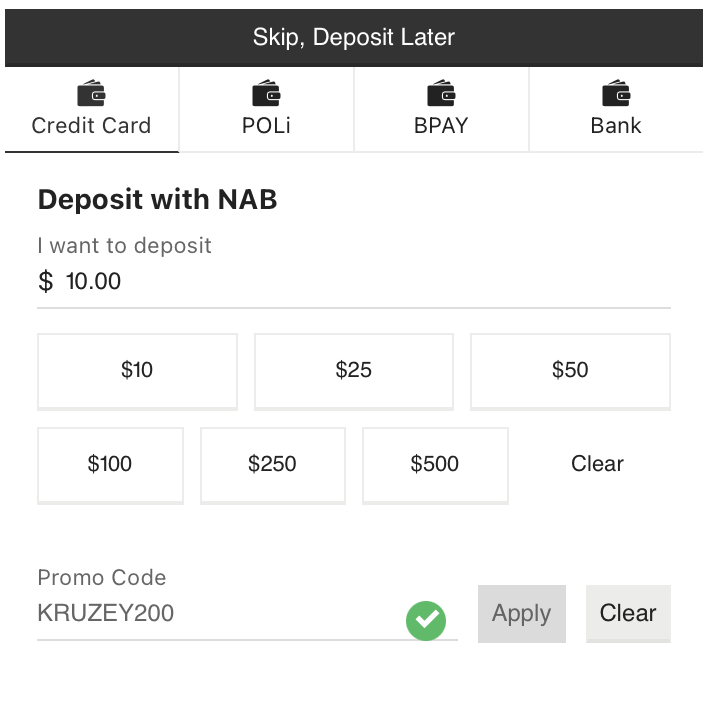Clear the selected deposit amount
This screenshot has width=709, height=701.
click(597, 464)
